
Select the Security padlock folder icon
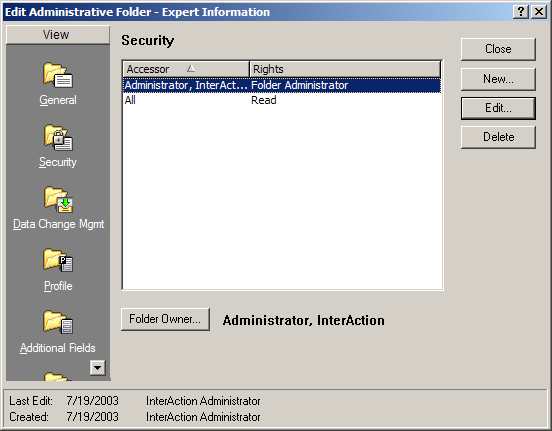click(58, 137)
